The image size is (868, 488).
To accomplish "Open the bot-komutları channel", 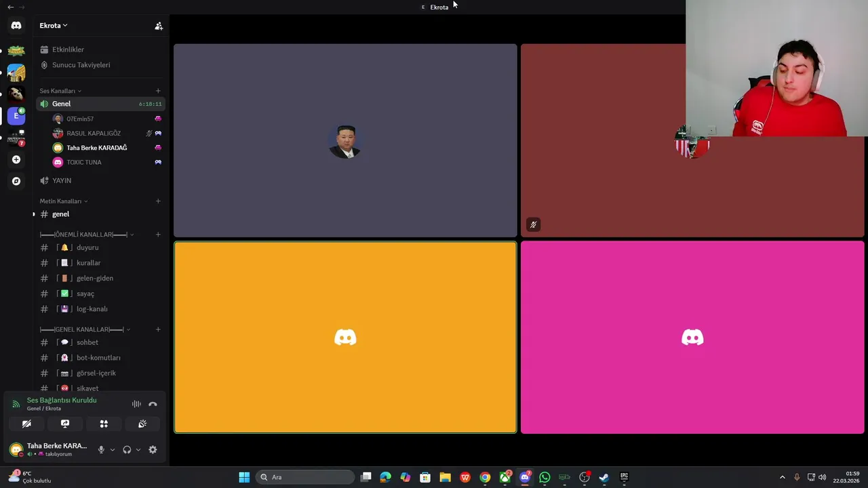I will pyautogui.click(x=100, y=358).
